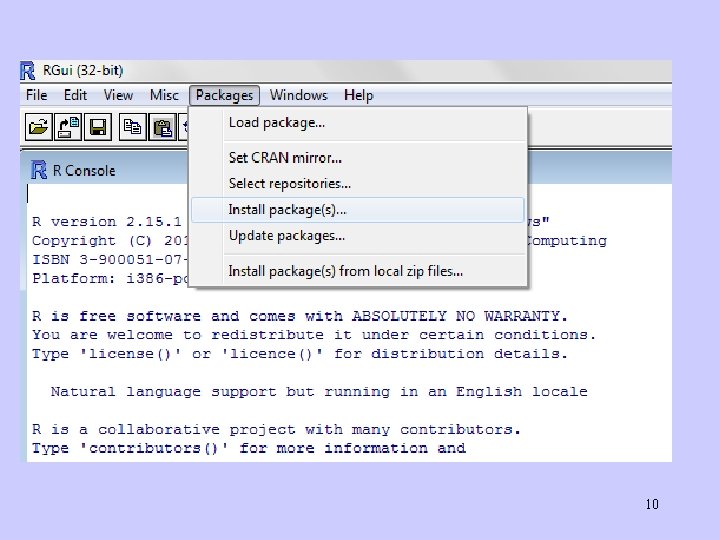Click the R Console window logo icon
This screenshot has height=540, width=720.
[39, 170]
